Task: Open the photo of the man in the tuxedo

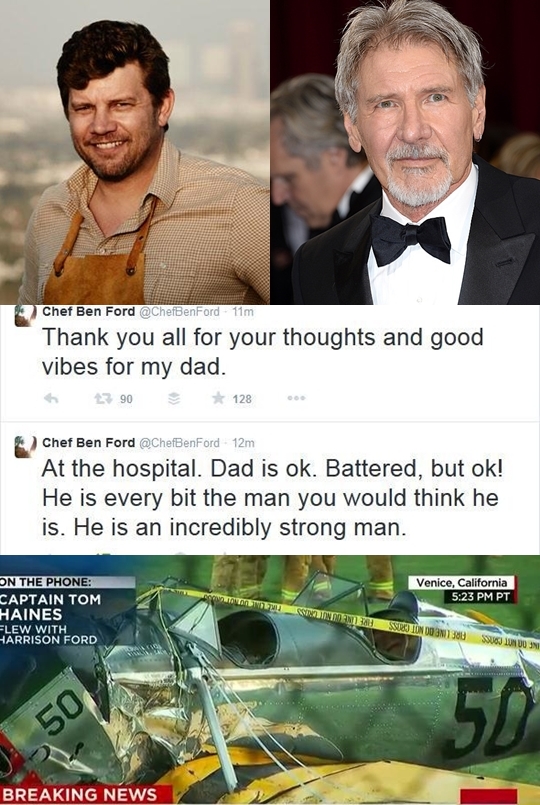Action: point(405,152)
